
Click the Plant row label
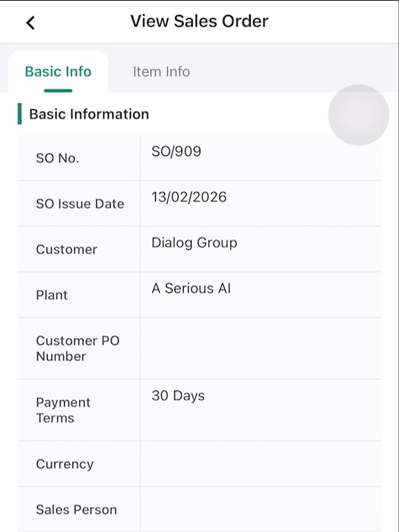[x=52, y=295]
